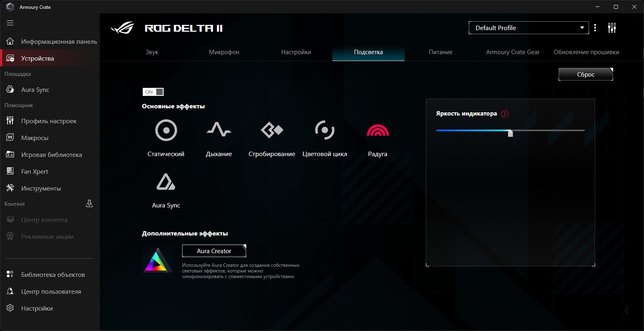Open Библиотека объектов
Image resolution: width=644 pixels, height=331 pixels.
pos(50,274)
